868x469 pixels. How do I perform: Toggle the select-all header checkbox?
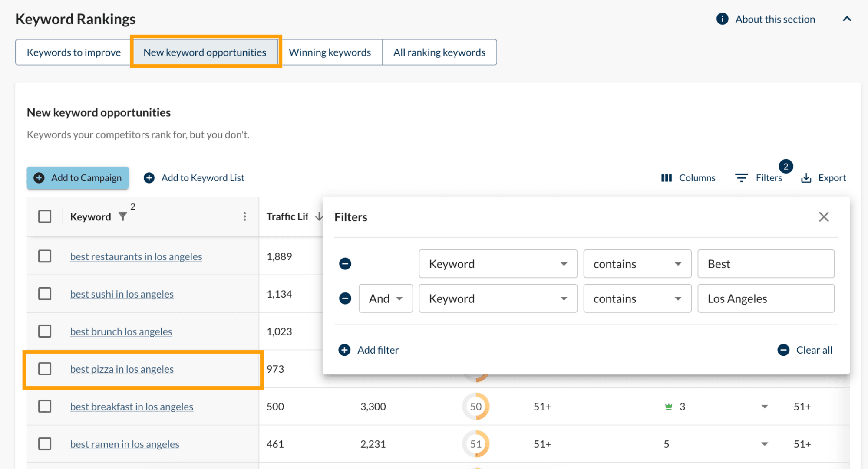click(45, 216)
